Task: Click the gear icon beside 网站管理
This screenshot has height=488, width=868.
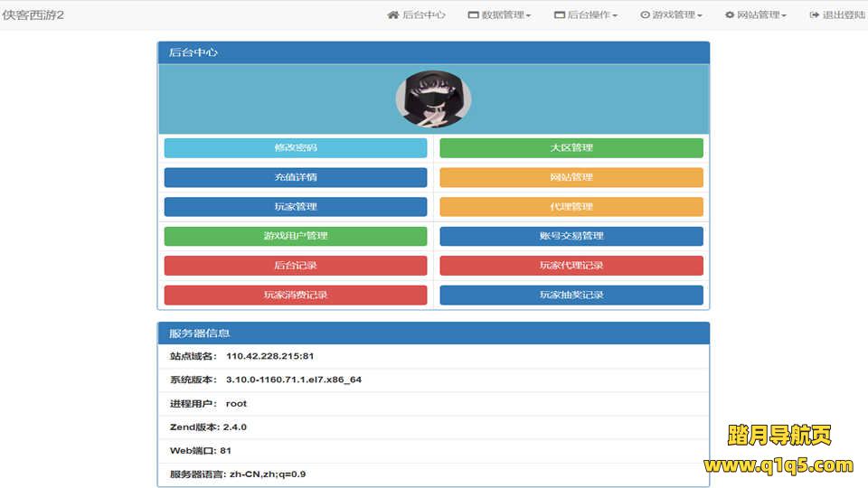Action: click(730, 15)
